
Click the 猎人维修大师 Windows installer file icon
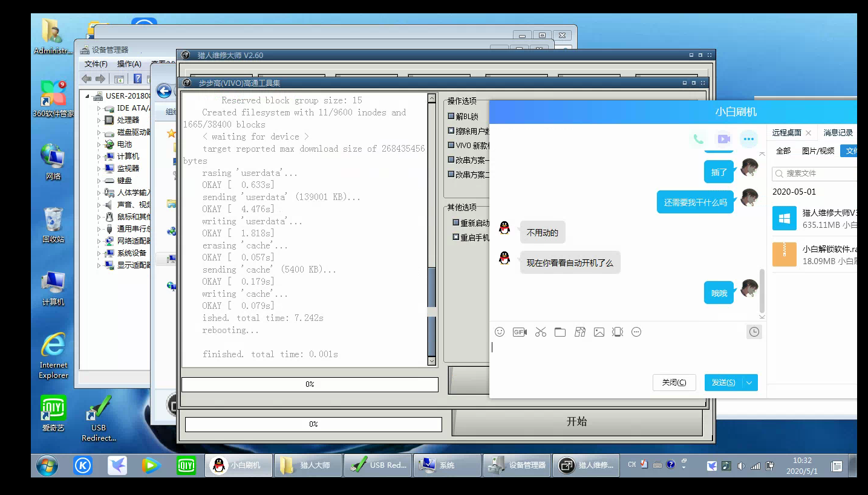tap(785, 218)
